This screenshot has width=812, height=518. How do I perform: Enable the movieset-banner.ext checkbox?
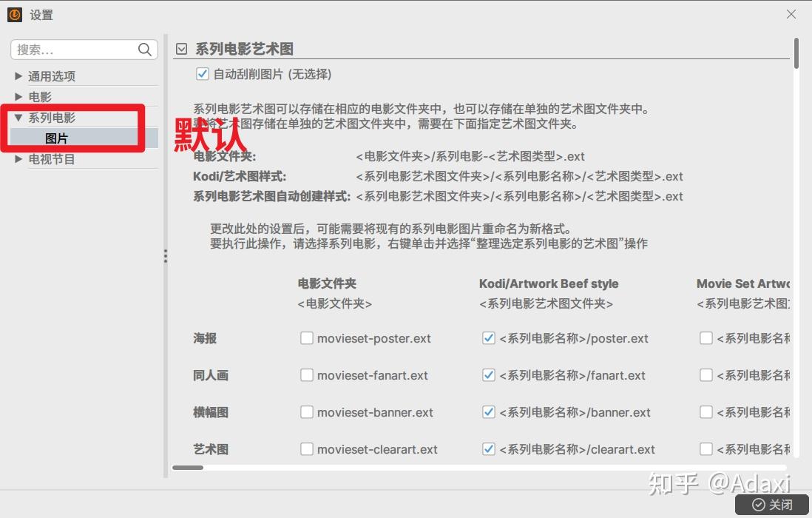click(307, 411)
